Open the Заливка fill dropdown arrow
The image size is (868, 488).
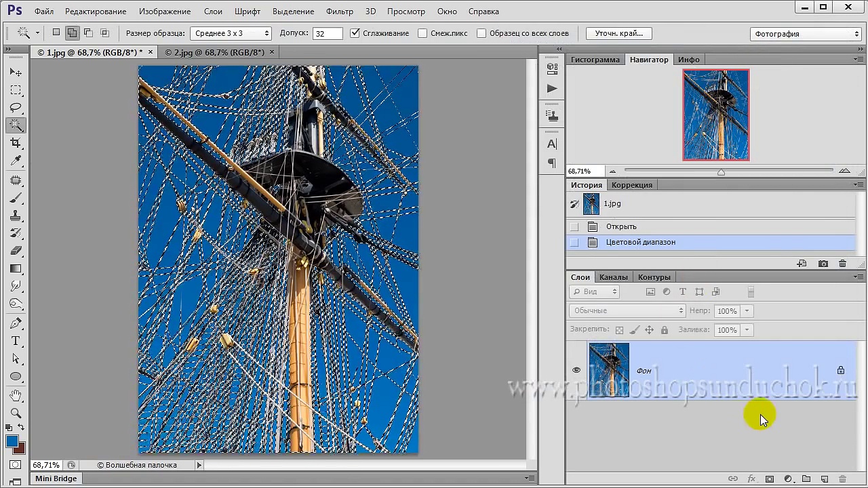tap(747, 330)
